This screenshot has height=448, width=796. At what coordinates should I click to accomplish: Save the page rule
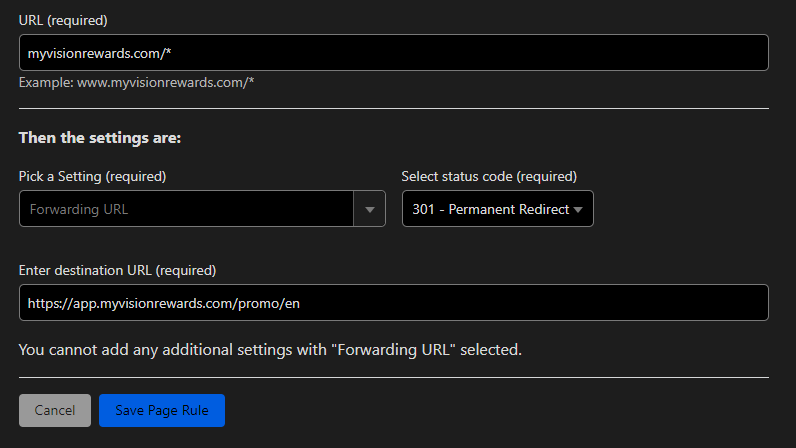(162, 410)
